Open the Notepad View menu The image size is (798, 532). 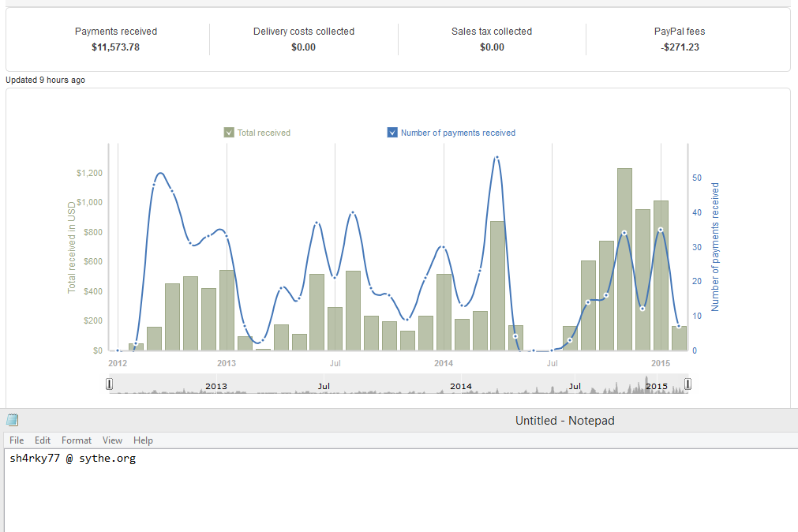[x=112, y=440]
